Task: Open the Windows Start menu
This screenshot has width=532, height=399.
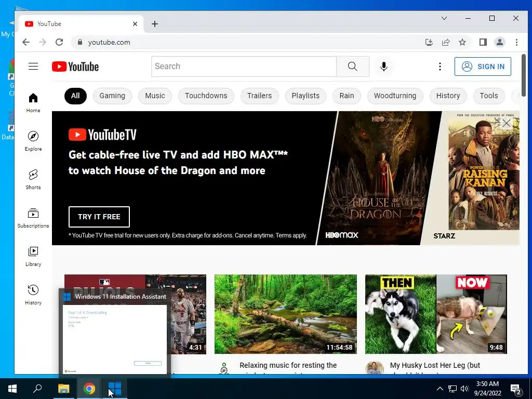Action: tap(12, 389)
